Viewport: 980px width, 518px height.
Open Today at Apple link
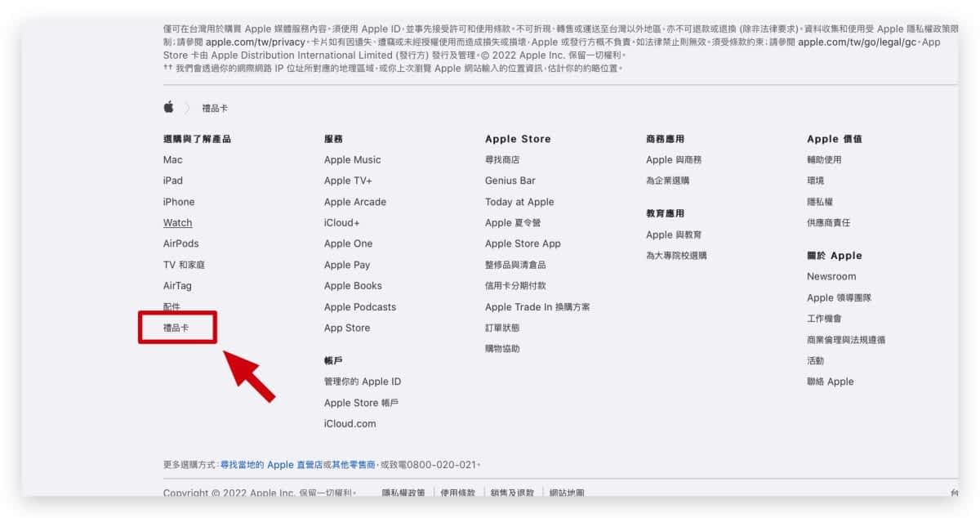[x=519, y=202]
